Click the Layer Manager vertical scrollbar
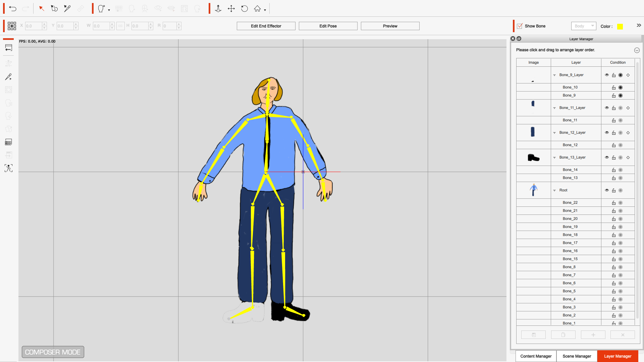This screenshot has width=644, height=362. pos(637,191)
